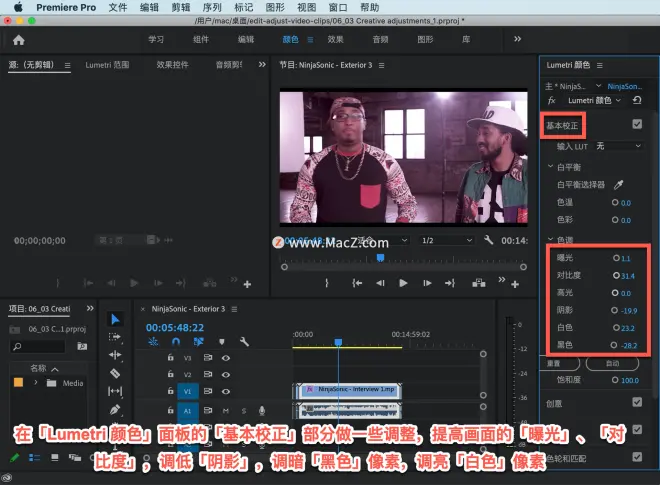
Task: Play the Program Monitor video
Action: 403,283
